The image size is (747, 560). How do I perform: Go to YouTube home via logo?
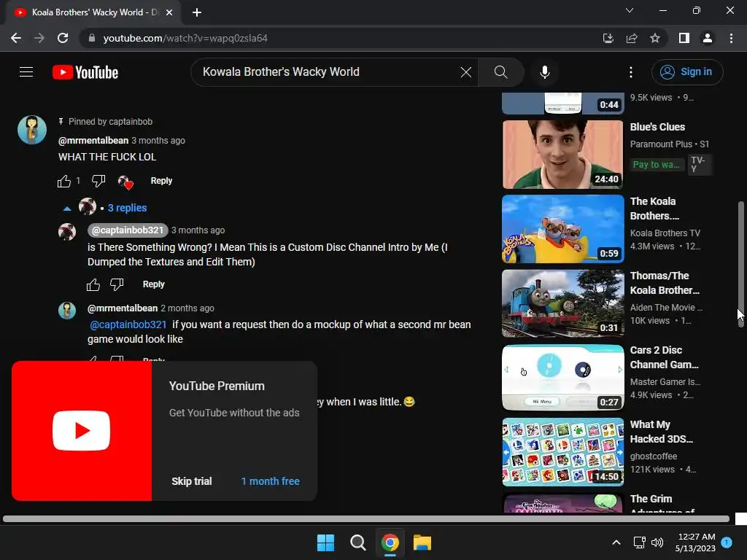pos(85,72)
